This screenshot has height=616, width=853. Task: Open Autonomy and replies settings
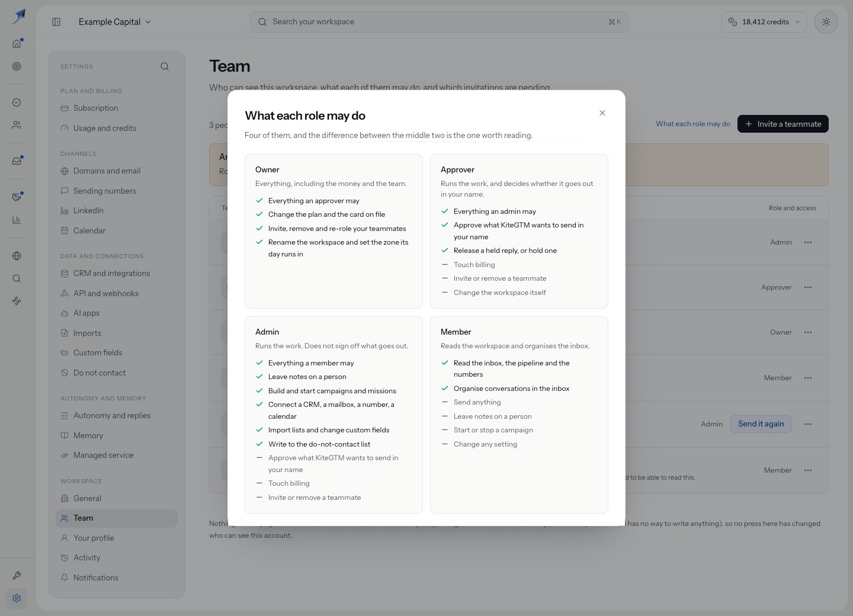[x=117, y=416]
